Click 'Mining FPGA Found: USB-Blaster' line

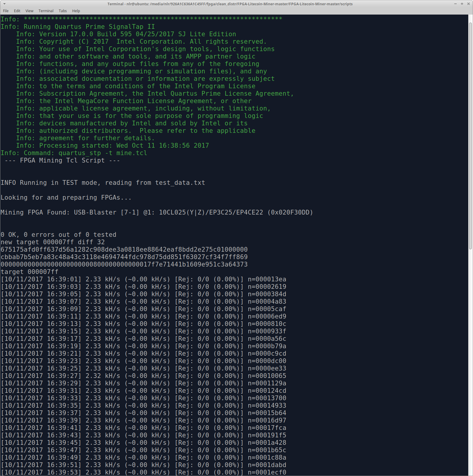point(157,212)
